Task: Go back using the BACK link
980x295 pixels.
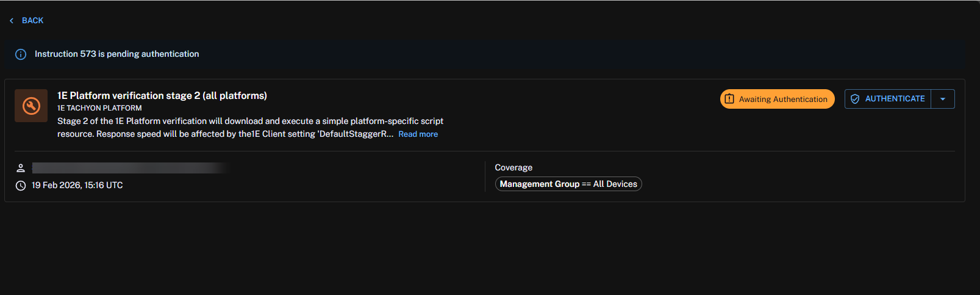Action: pos(32,21)
